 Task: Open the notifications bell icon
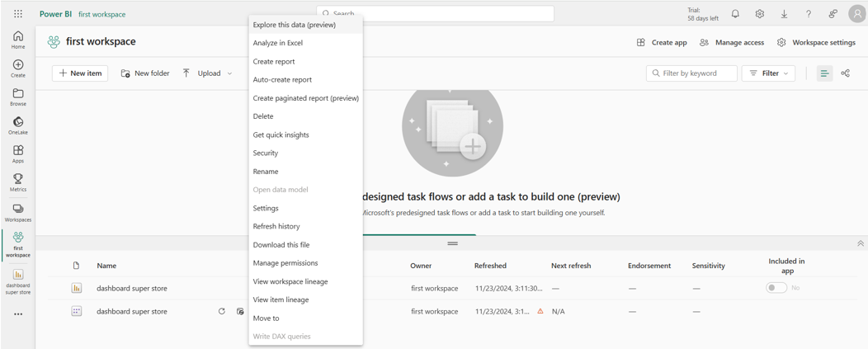click(735, 14)
